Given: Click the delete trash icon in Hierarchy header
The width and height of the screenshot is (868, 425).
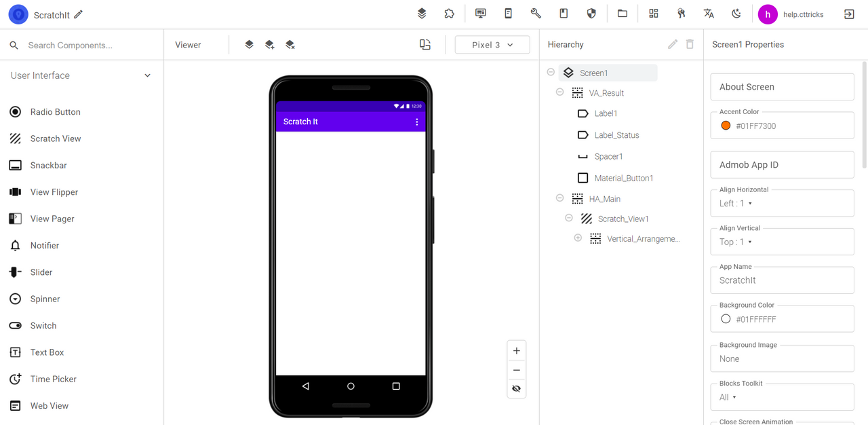Looking at the screenshot, I should point(690,44).
